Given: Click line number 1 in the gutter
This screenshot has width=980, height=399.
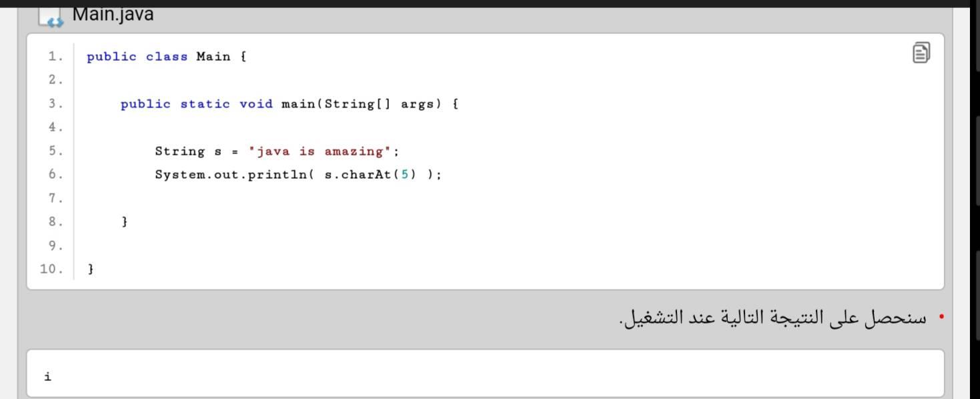Looking at the screenshot, I should [55, 57].
